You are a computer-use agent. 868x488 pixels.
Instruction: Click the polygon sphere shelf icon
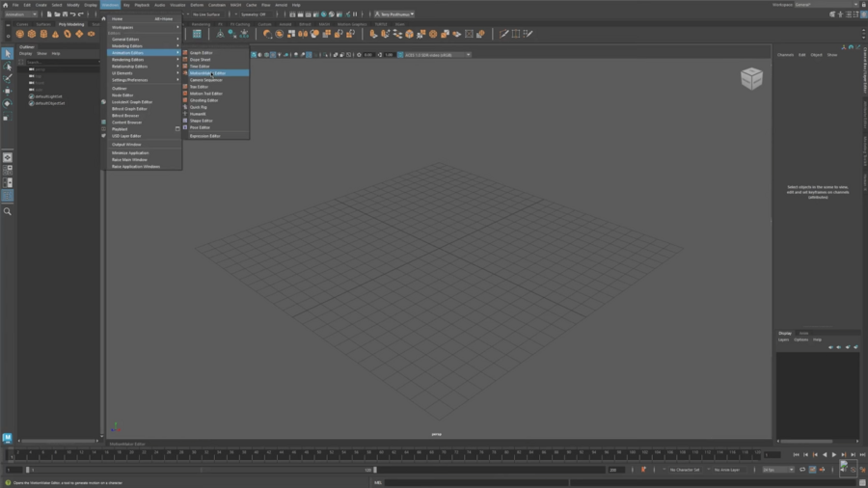click(19, 34)
